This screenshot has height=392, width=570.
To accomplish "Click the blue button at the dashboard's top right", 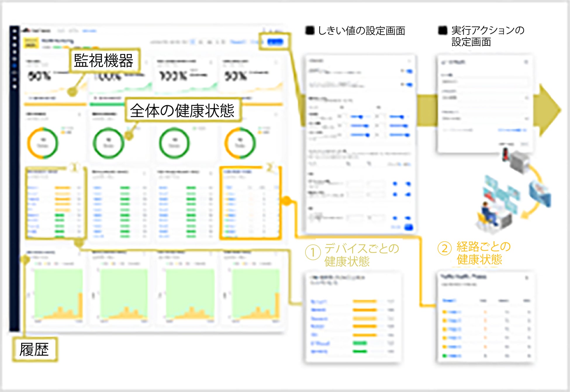I will [x=275, y=42].
